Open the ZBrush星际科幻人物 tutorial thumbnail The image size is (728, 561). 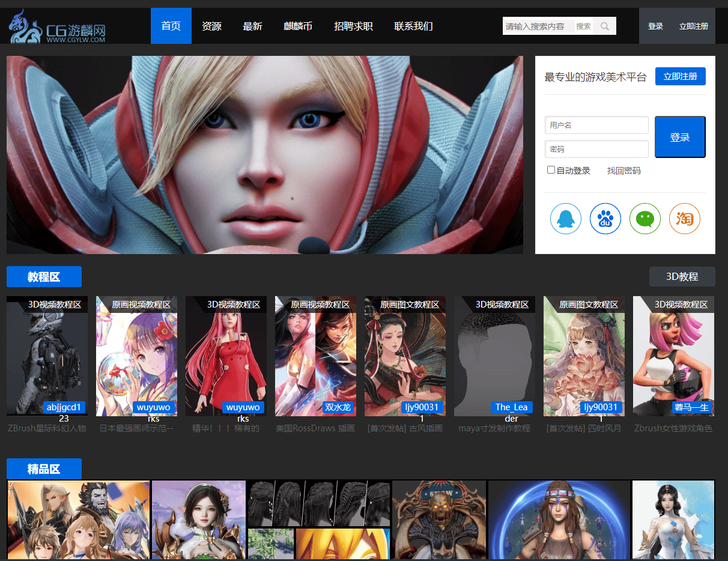point(47,356)
